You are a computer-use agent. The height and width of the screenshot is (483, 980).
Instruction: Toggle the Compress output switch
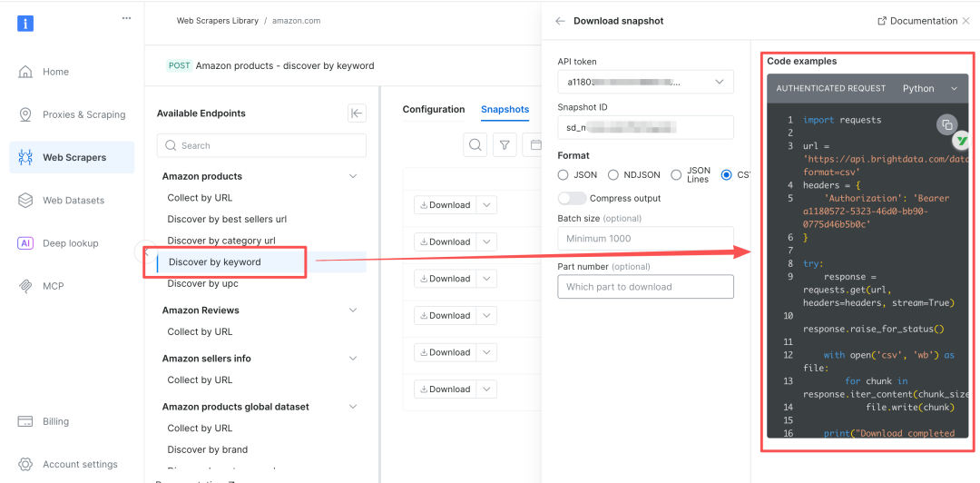click(x=572, y=198)
